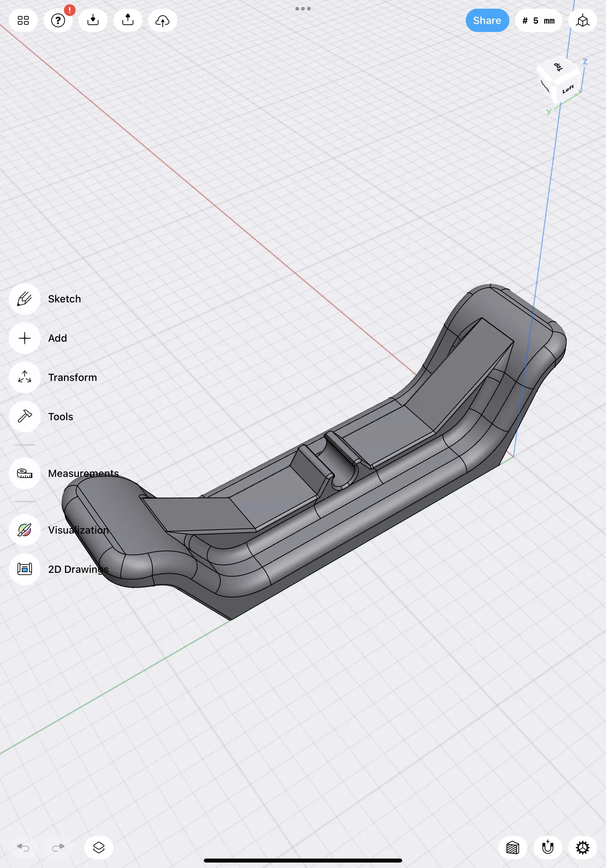Open the Transform tools
Viewport: 606px width, 868px height.
click(25, 377)
